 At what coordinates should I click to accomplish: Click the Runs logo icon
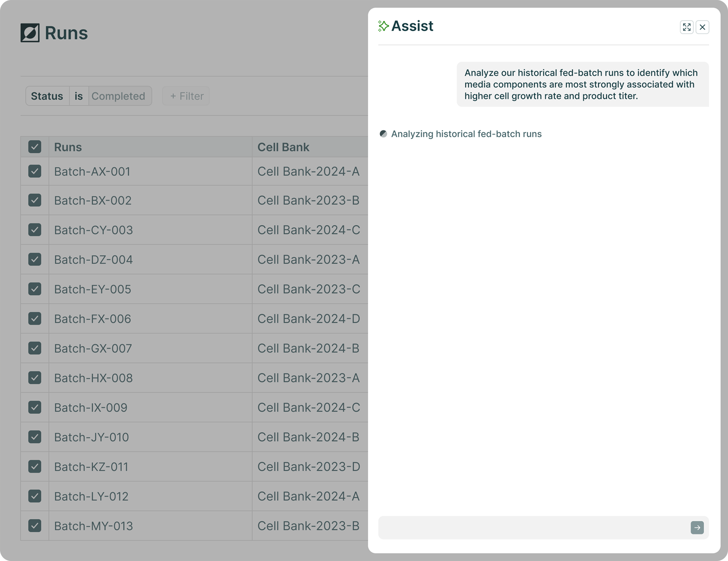tap(30, 33)
